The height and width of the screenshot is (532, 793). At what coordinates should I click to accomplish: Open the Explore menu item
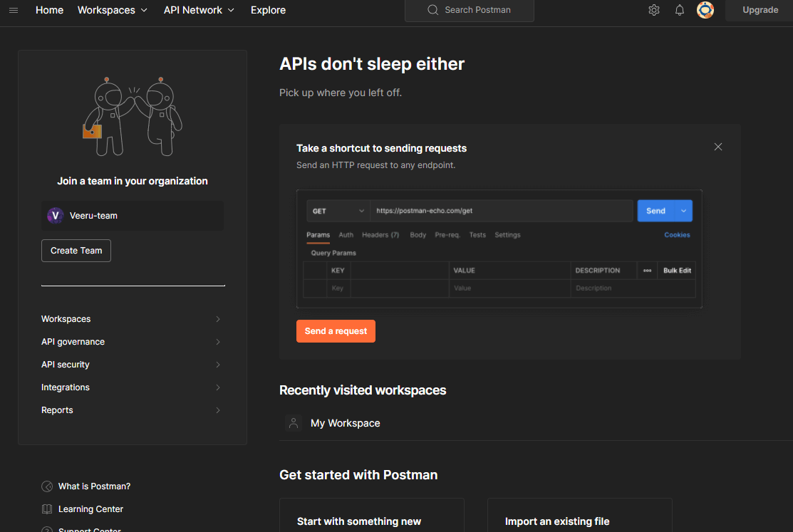point(268,10)
